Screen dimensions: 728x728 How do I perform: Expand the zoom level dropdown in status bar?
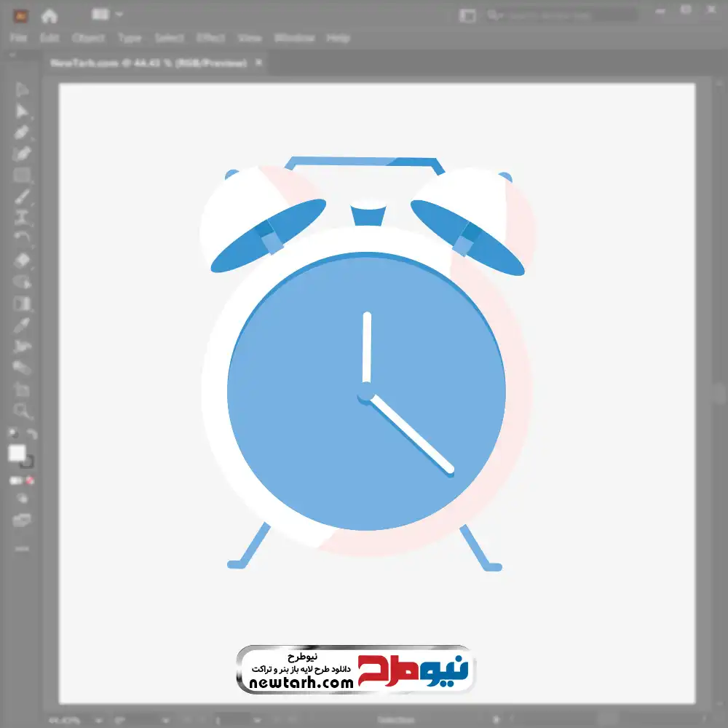point(98,720)
